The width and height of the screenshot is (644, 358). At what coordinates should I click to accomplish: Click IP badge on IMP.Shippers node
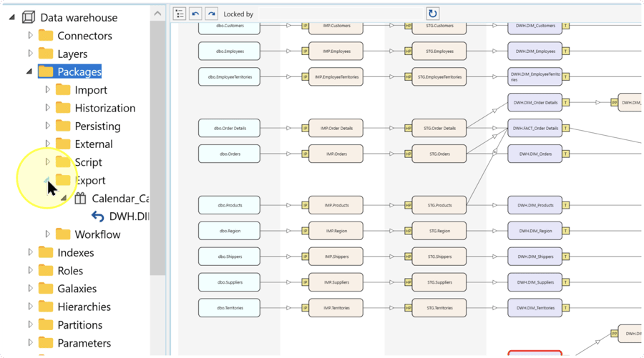305,257
